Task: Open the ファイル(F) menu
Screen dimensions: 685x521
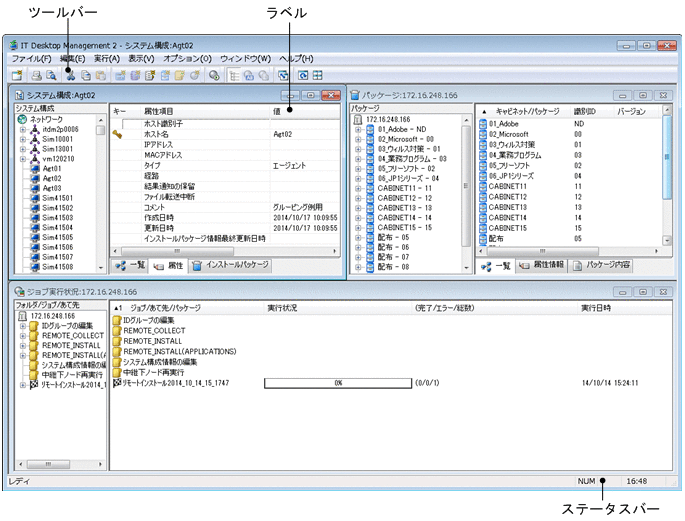Action: (31, 59)
